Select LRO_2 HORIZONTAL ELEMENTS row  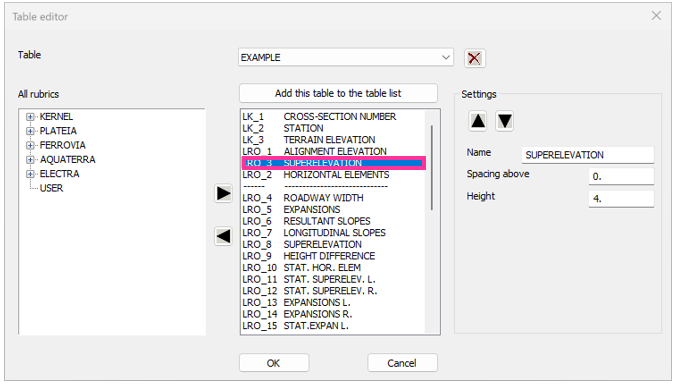tap(333, 175)
